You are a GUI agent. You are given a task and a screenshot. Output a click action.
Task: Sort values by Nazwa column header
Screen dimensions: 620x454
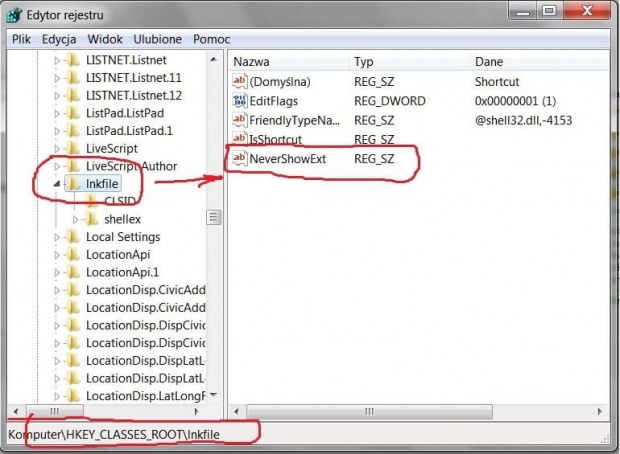click(289, 61)
